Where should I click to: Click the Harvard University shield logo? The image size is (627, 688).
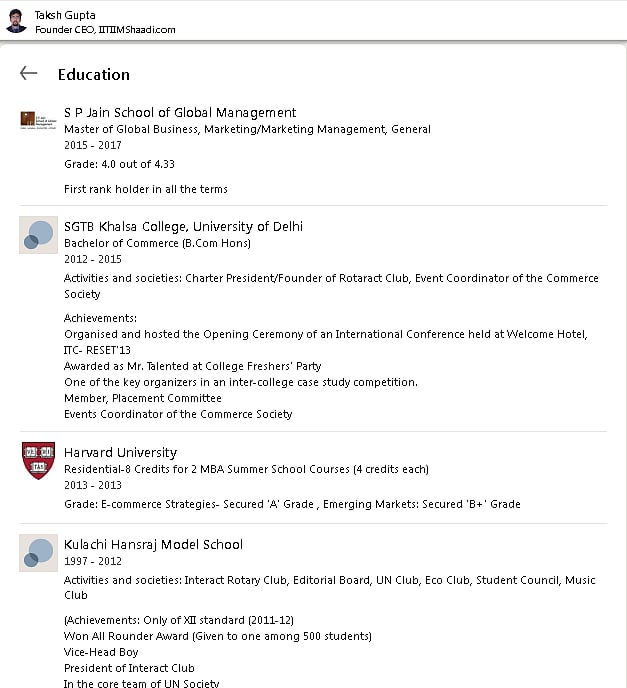coord(39,461)
